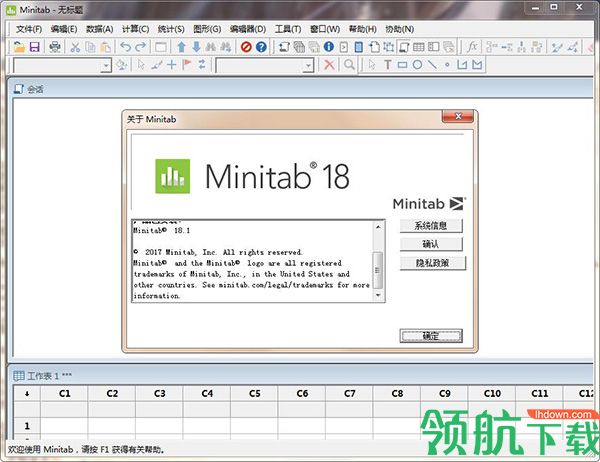Open the 计算(C) menu
600x462 pixels.
pyautogui.click(x=135, y=29)
